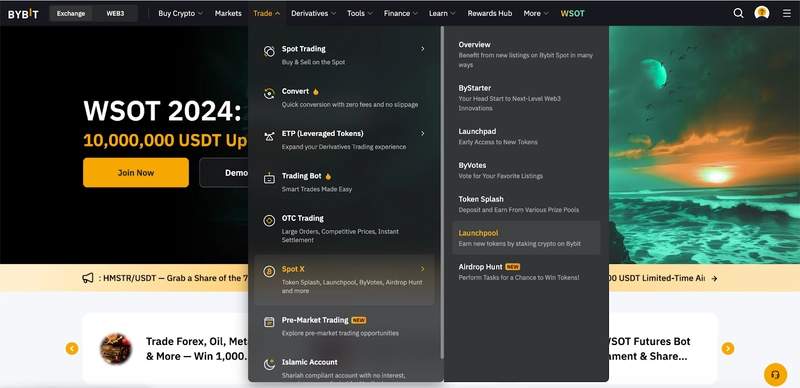Open the search magnifier icon

(738, 13)
